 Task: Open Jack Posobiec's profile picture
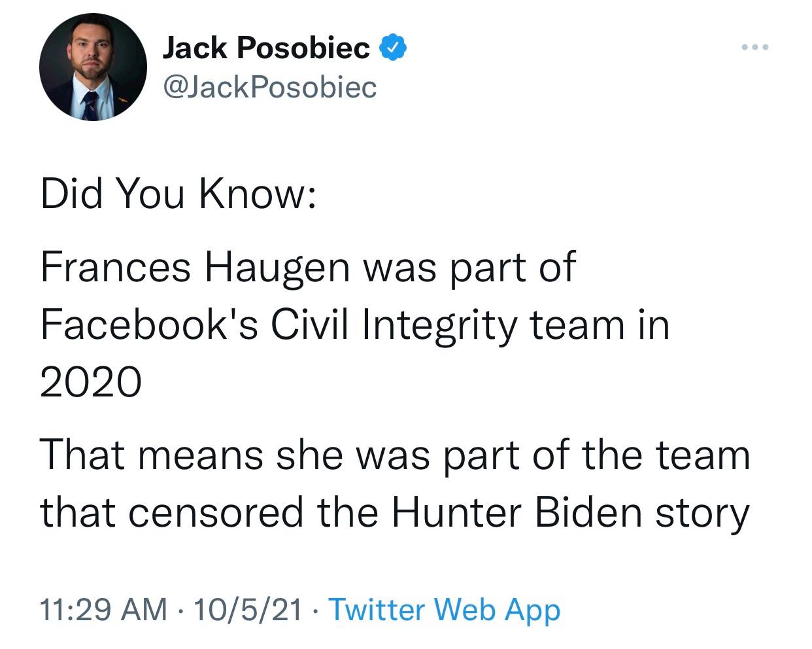(93, 67)
